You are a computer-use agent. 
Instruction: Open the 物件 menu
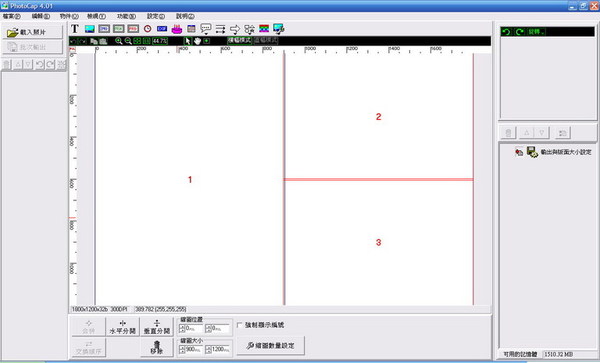tap(69, 16)
